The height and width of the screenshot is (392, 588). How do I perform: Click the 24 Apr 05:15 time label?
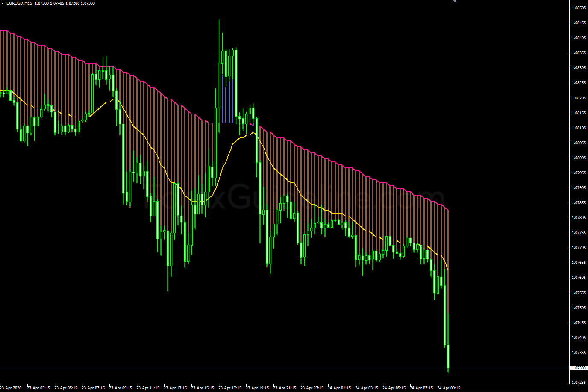394,388
